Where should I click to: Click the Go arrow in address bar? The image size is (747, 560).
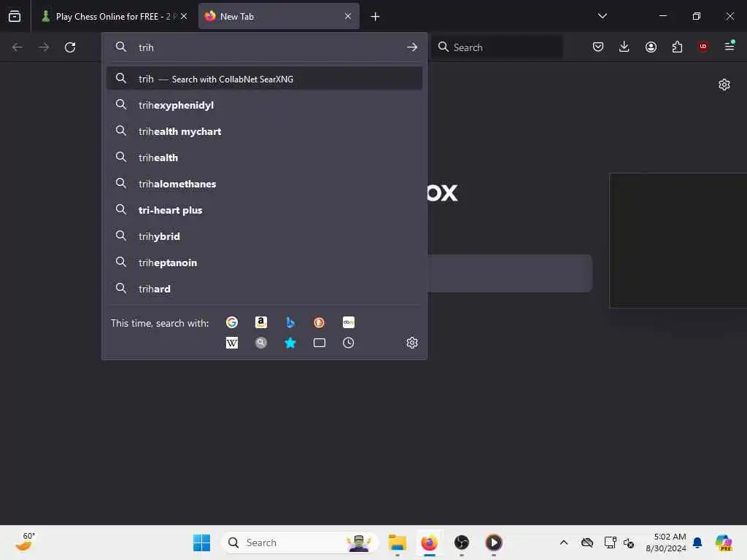pyautogui.click(x=412, y=47)
